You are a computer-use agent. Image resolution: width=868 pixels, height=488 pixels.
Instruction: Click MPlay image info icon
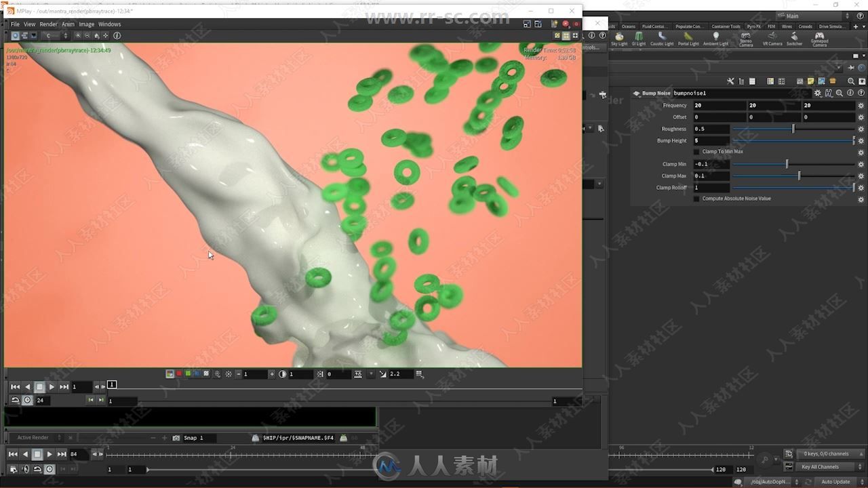(117, 35)
